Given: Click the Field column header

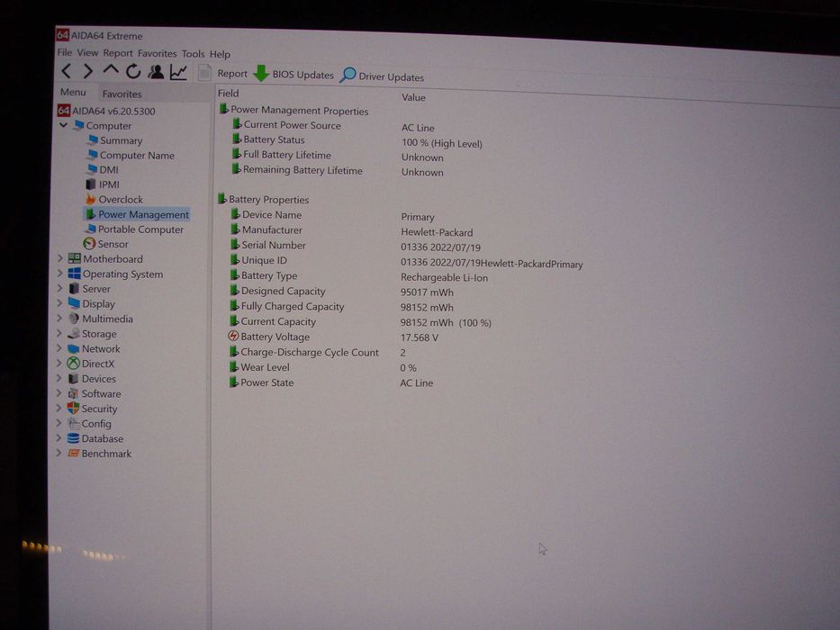Looking at the screenshot, I should coord(228,94).
